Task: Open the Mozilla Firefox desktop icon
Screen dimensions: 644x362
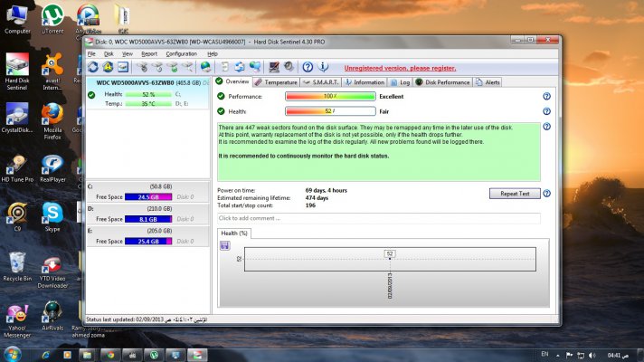Action: click(x=52, y=121)
